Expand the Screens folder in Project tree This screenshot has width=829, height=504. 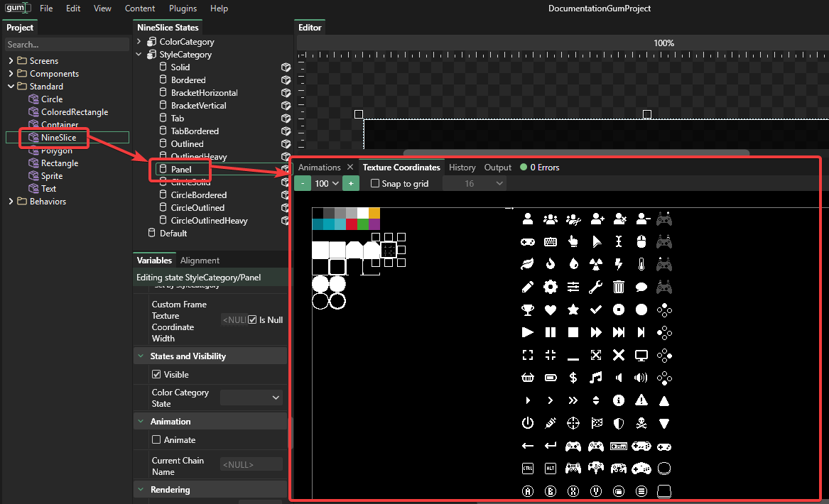(x=11, y=61)
